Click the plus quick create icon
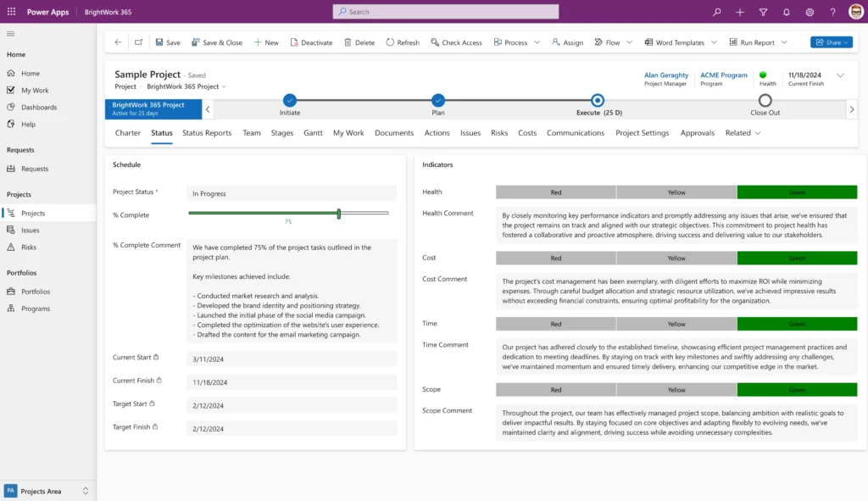 coord(740,12)
